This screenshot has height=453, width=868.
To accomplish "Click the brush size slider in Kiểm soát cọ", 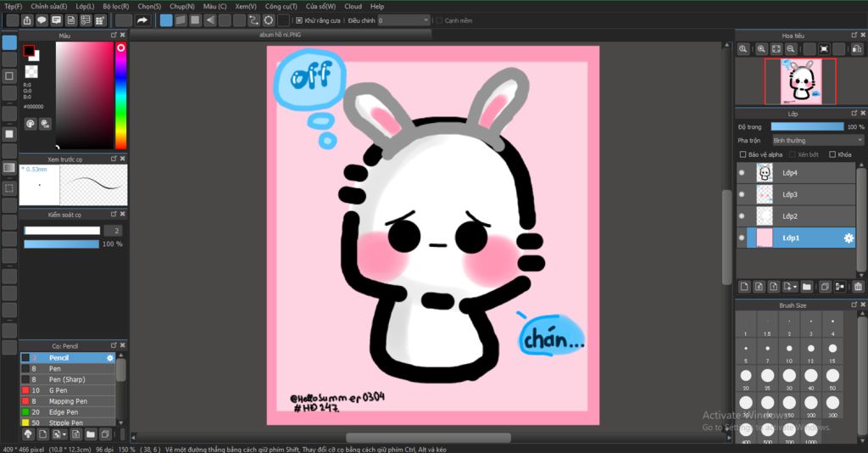I will [x=62, y=231].
